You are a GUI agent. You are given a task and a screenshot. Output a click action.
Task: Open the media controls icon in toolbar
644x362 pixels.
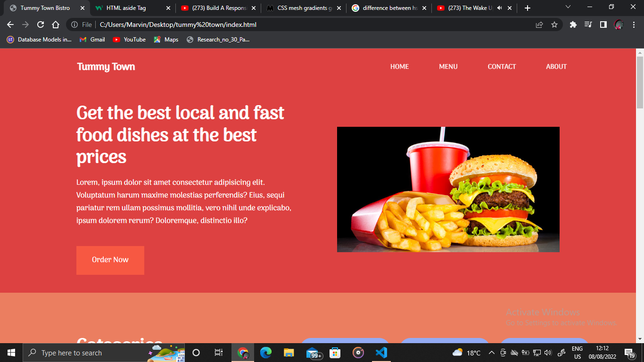588,25
